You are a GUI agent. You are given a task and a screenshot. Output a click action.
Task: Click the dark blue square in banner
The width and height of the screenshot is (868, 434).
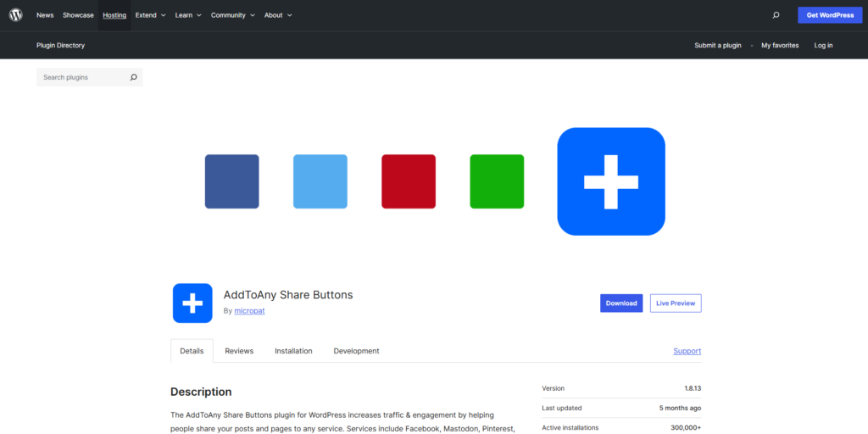pyautogui.click(x=232, y=181)
